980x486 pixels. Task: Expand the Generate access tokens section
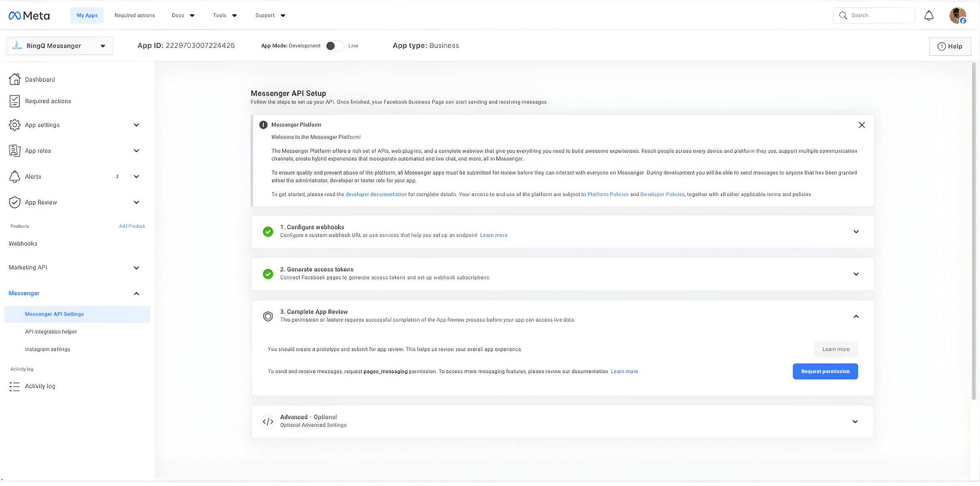tap(856, 274)
